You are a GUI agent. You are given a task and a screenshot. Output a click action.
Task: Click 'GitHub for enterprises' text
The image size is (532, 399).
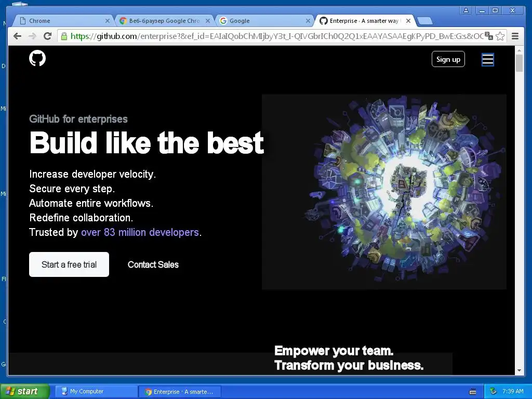pyautogui.click(x=78, y=119)
